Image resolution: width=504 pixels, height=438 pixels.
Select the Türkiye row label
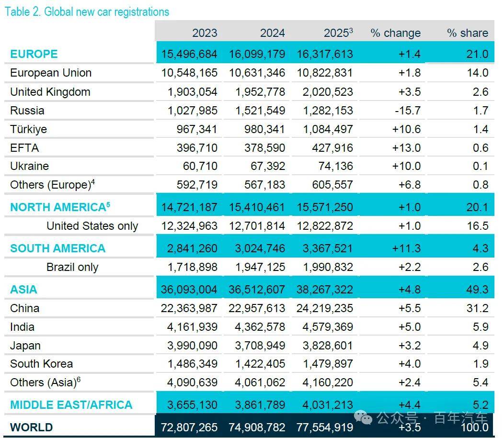[x=29, y=129]
